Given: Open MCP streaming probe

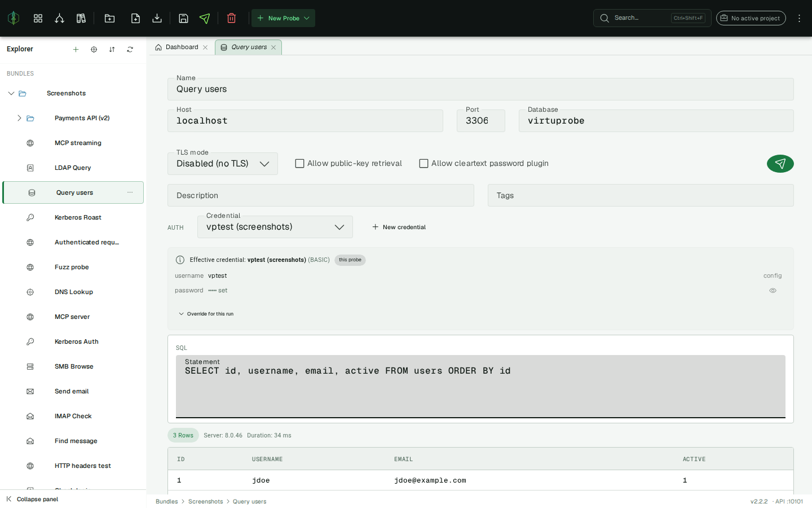Looking at the screenshot, I should [x=73, y=143].
